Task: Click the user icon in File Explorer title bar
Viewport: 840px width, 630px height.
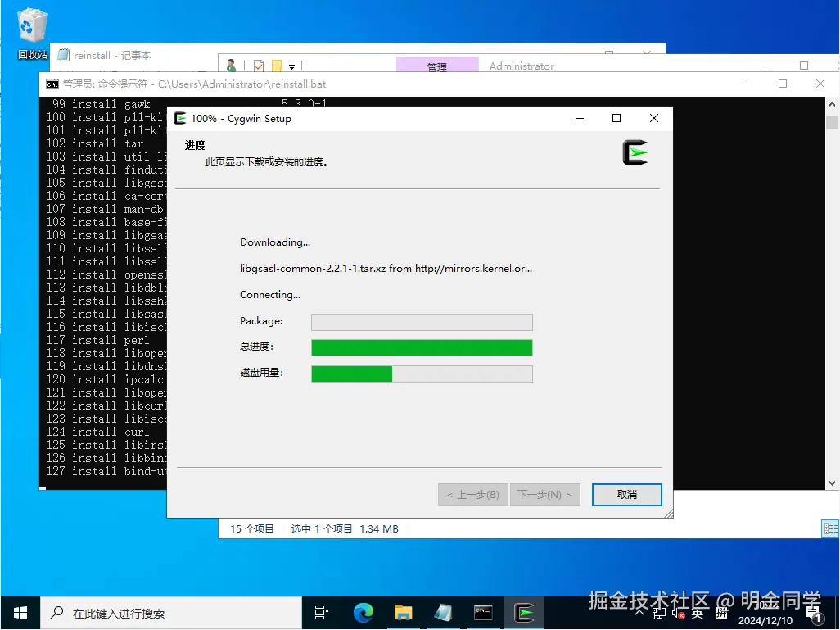Action: pos(231,66)
